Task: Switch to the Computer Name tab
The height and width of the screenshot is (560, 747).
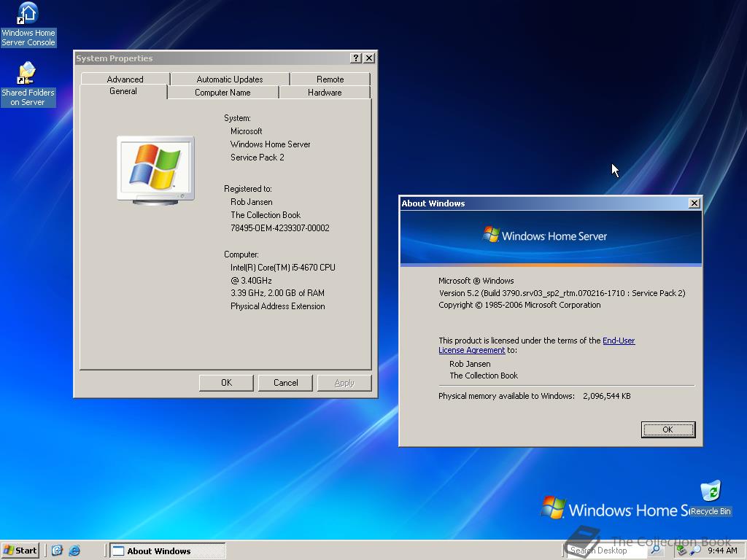Action: [222, 93]
